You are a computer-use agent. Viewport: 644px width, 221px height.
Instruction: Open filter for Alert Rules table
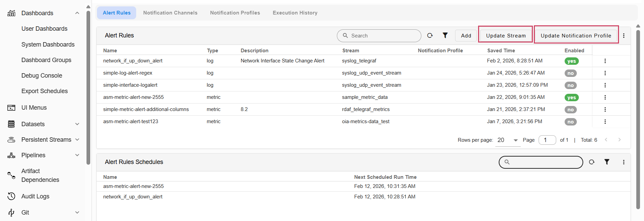(x=445, y=35)
